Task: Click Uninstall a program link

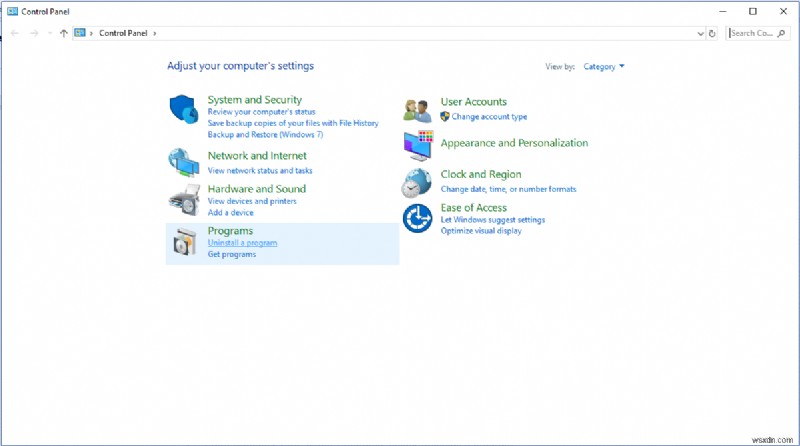Action: (x=242, y=243)
